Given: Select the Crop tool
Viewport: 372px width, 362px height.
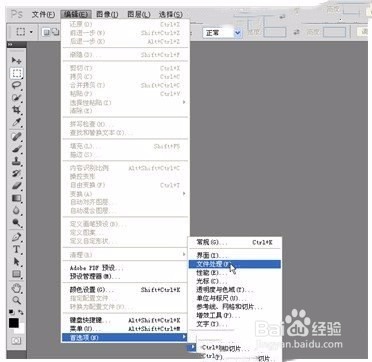Looking at the screenshot, I should pyautogui.click(x=16, y=110).
